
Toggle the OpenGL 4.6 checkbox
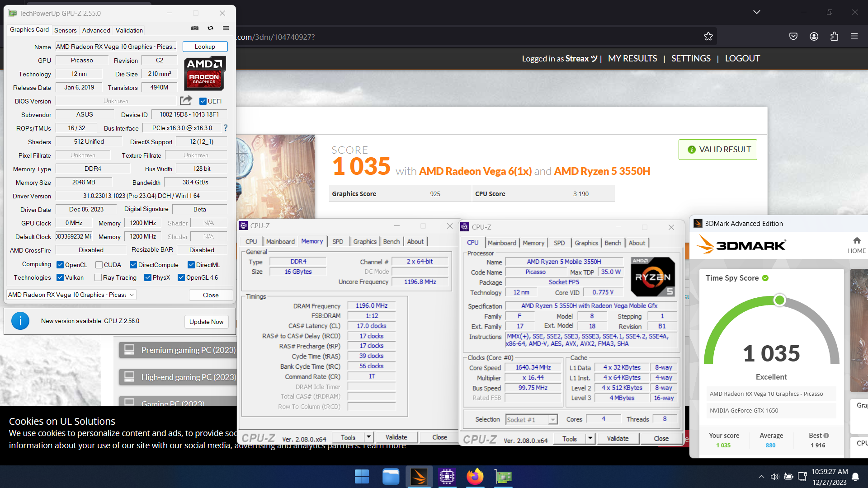pos(181,277)
